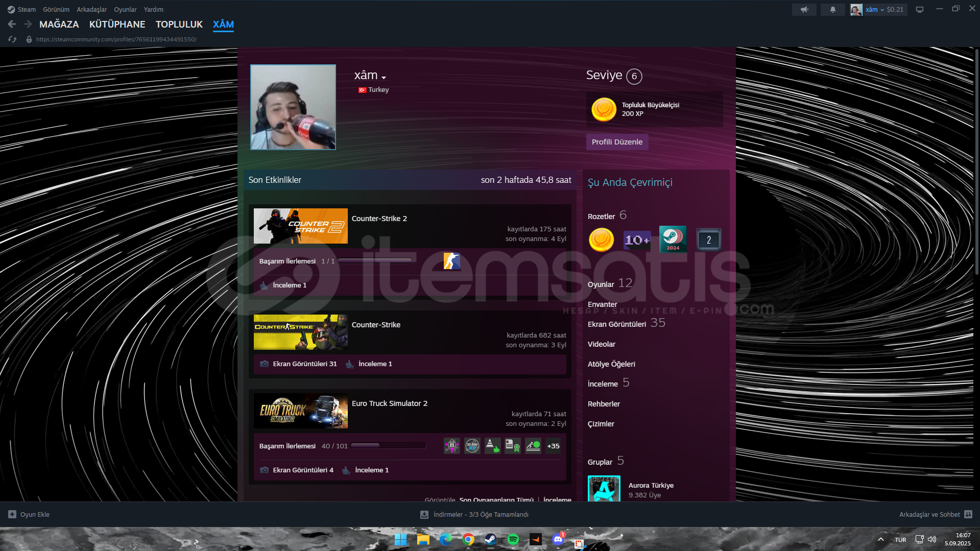980x551 pixels.
Task: Click the Community Ambassador gold coin badge
Action: tap(601, 239)
